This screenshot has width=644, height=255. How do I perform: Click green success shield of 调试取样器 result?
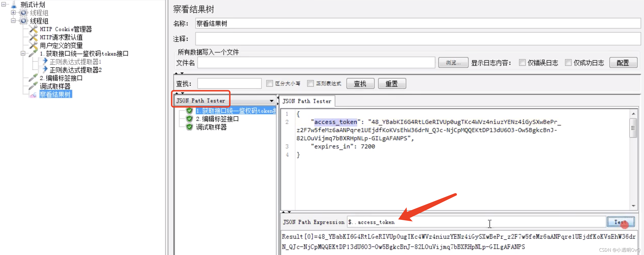190,127
